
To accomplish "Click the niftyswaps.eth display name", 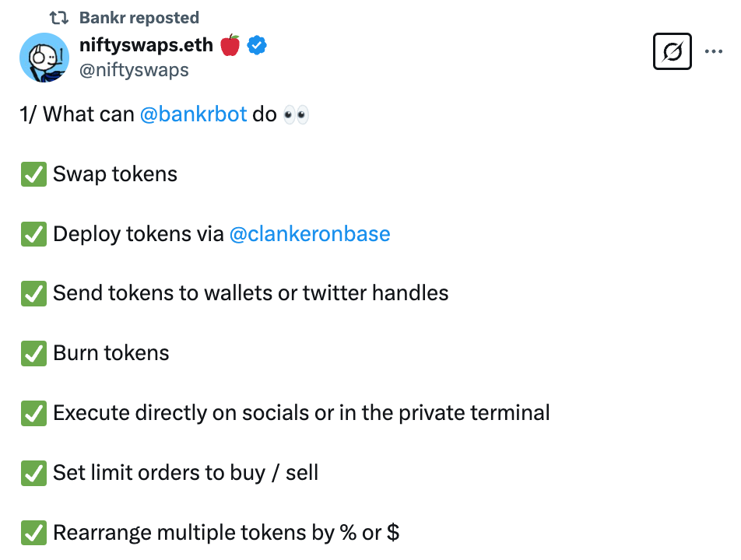I will point(146,45).
